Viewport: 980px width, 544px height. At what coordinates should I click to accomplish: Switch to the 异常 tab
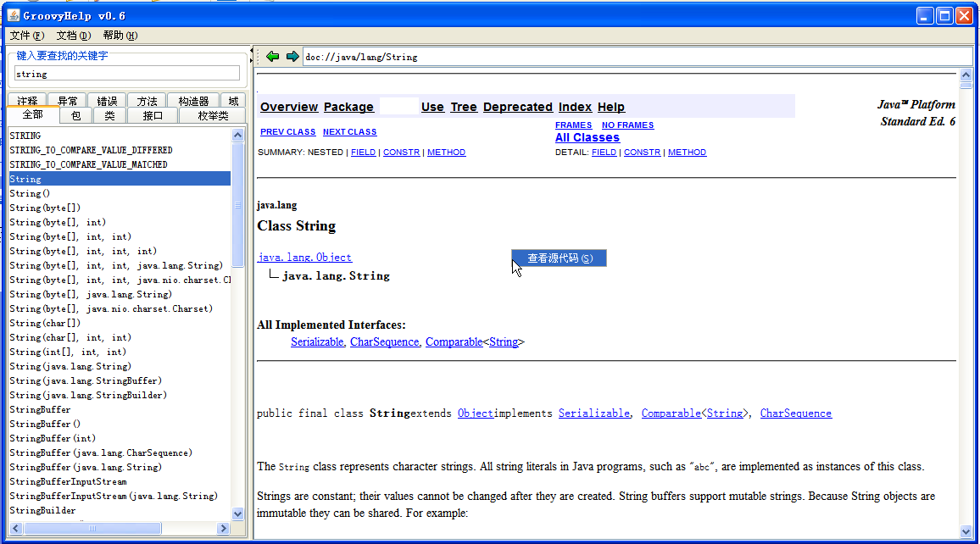pos(68,101)
